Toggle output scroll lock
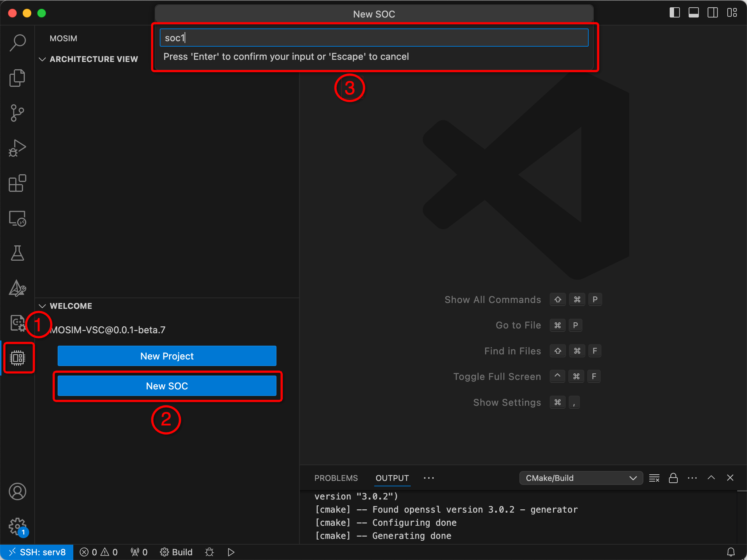 (x=673, y=478)
